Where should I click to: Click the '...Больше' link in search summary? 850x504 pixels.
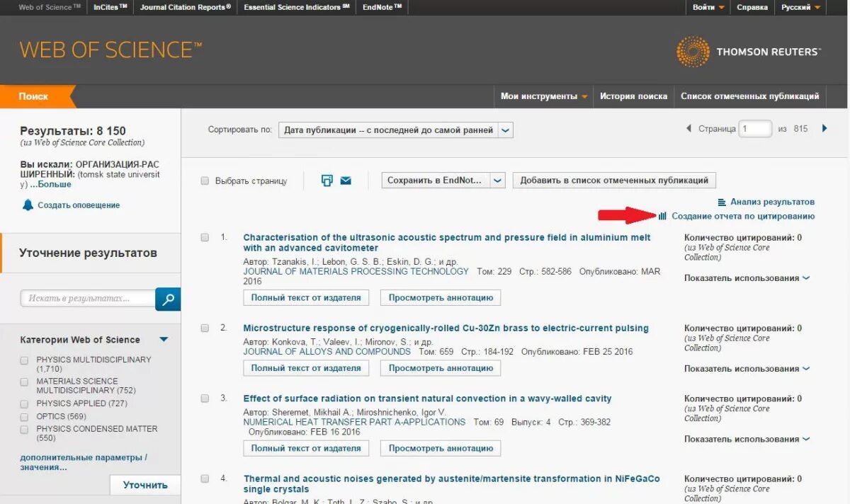click(51, 185)
